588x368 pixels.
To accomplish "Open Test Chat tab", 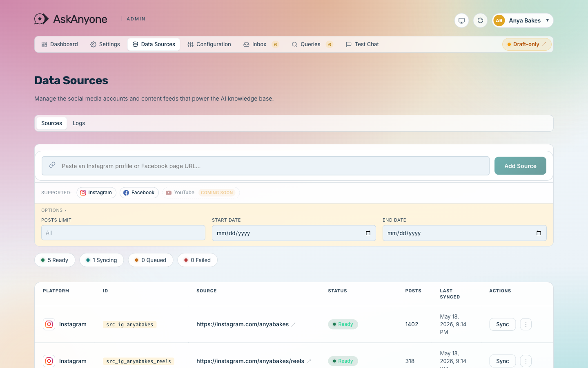I will click(362, 44).
